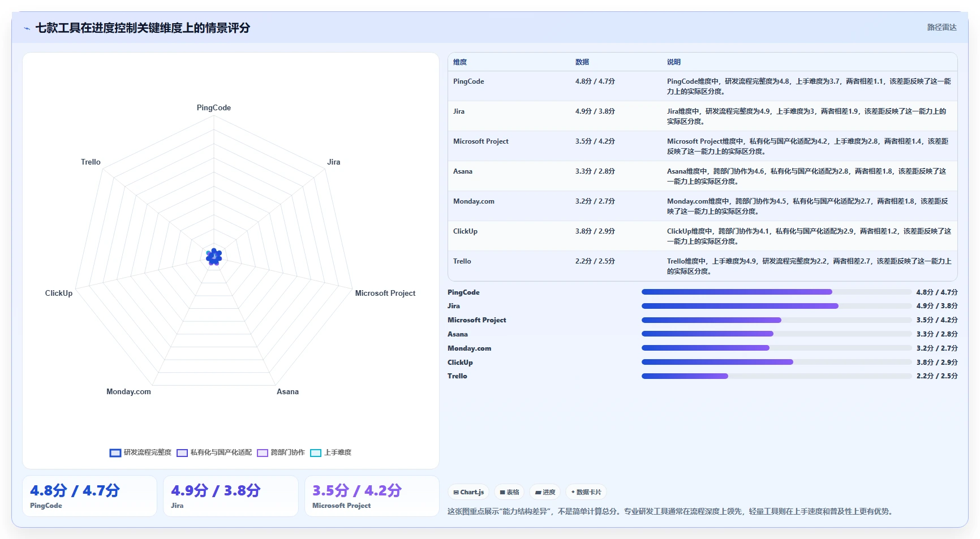Click the Monday.com progress bar

pyautogui.click(x=776, y=348)
